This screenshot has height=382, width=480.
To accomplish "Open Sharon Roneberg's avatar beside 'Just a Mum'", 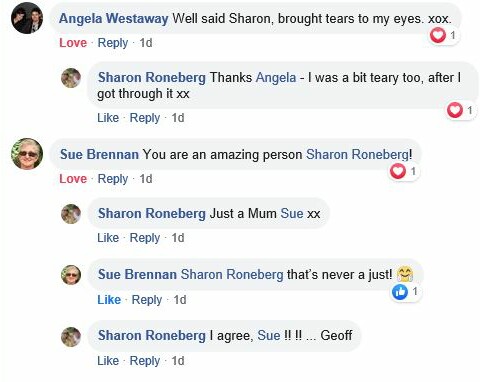I will point(71,214).
